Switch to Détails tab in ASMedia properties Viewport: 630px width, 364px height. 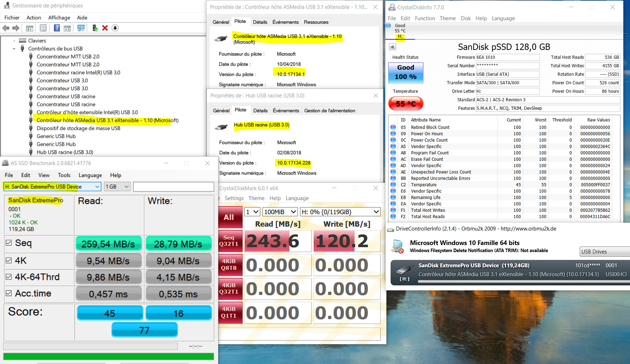(260, 22)
